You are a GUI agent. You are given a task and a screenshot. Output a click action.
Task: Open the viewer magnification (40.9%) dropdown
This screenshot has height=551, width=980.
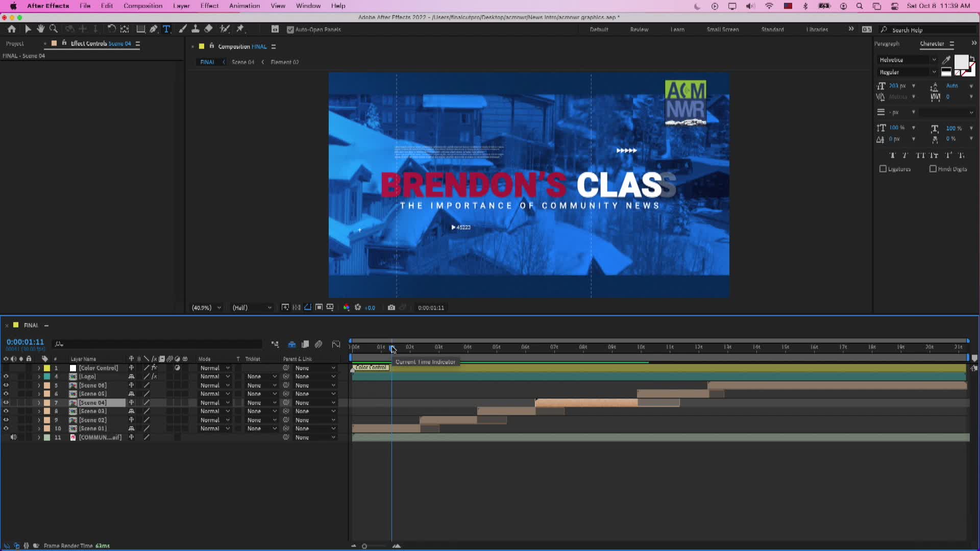point(206,308)
